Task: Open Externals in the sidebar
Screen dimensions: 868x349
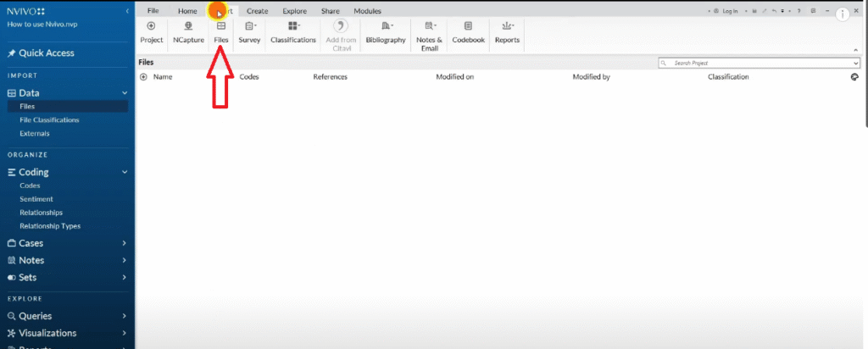Action: (x=34, y=133)
